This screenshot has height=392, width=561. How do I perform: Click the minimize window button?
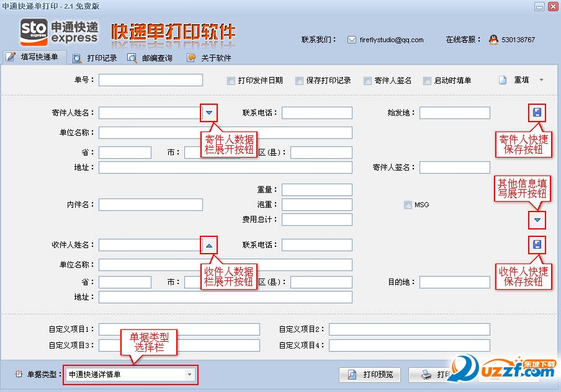[539, 6]
